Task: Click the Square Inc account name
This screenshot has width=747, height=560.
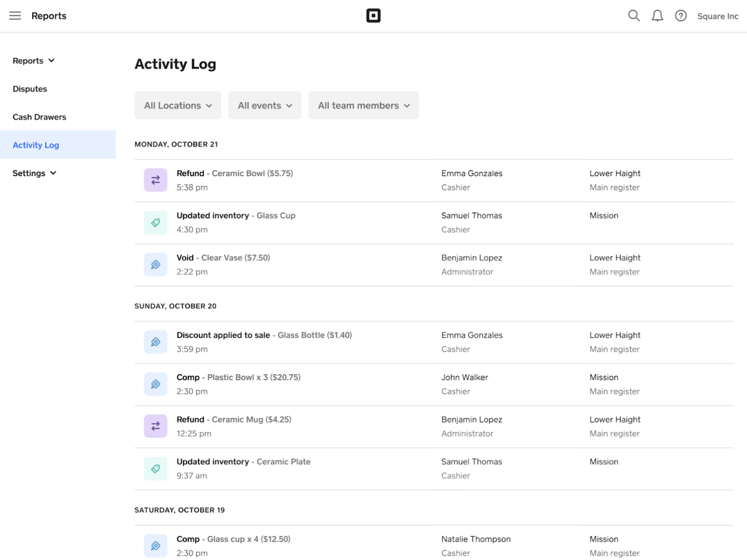Action: (x=717, y=16)
